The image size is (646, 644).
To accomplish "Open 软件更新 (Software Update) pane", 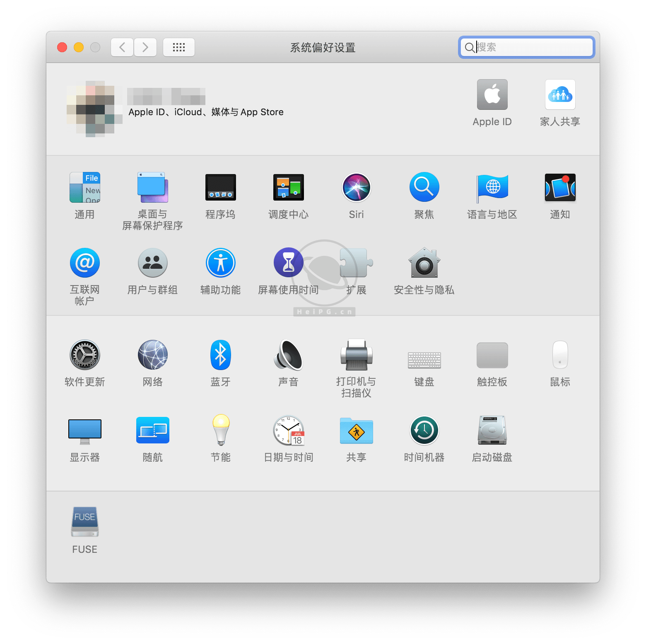I will click(x=85, y=355).
